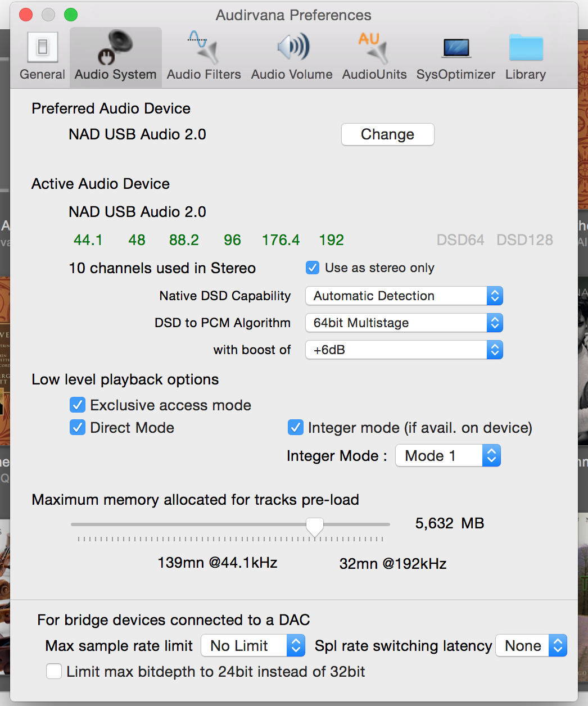Open the Audio Filters funnel icon
Viewport: 588px width, 706px height.
coord(203,47)
